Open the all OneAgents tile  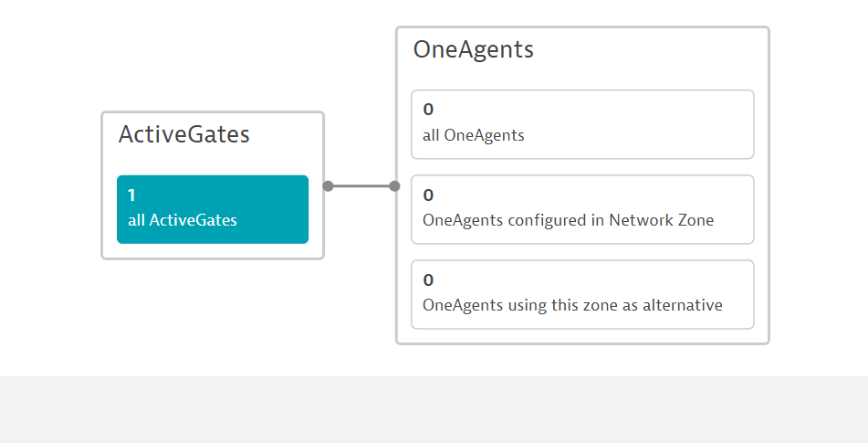582,124
